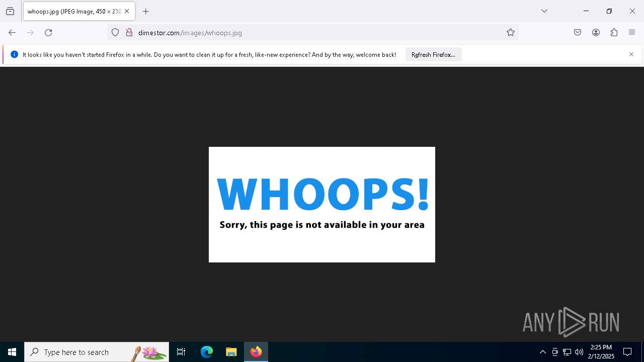The height and width of the screenshot is (362, 644).
Task: Open the Windows Start menu
Action: [x=12, y=352]
